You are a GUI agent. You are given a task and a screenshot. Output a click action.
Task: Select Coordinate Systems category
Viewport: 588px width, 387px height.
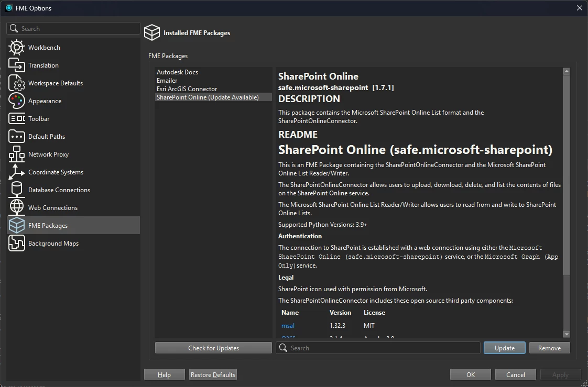(x=73, y=172)
